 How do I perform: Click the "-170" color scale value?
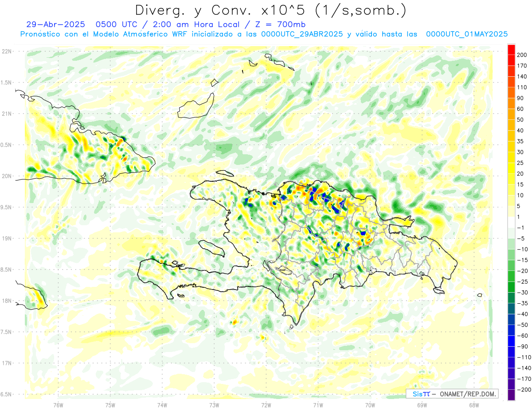coord(524,379)
